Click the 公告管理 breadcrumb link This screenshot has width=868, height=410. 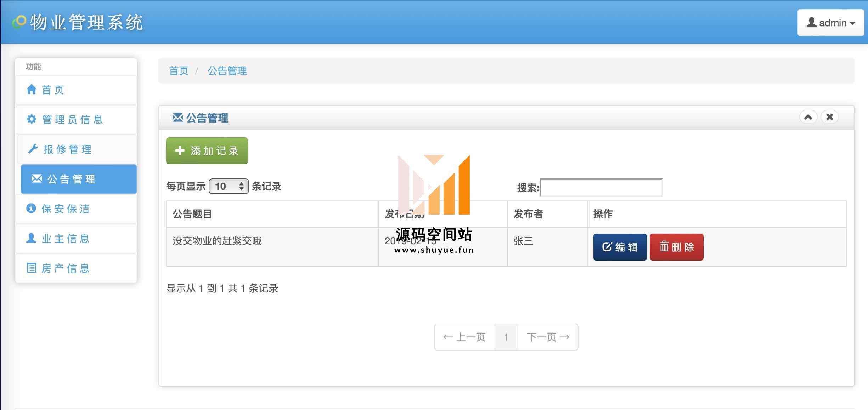click(227, 71)
